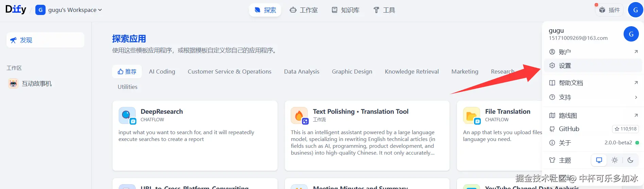Click the DeepResearch app icon
This screenshot has width=644, height=189.
click(127, 115)
